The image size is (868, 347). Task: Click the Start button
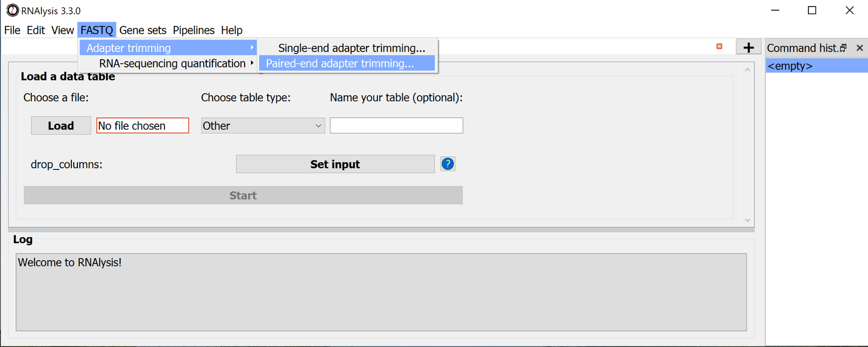(243, 195)
